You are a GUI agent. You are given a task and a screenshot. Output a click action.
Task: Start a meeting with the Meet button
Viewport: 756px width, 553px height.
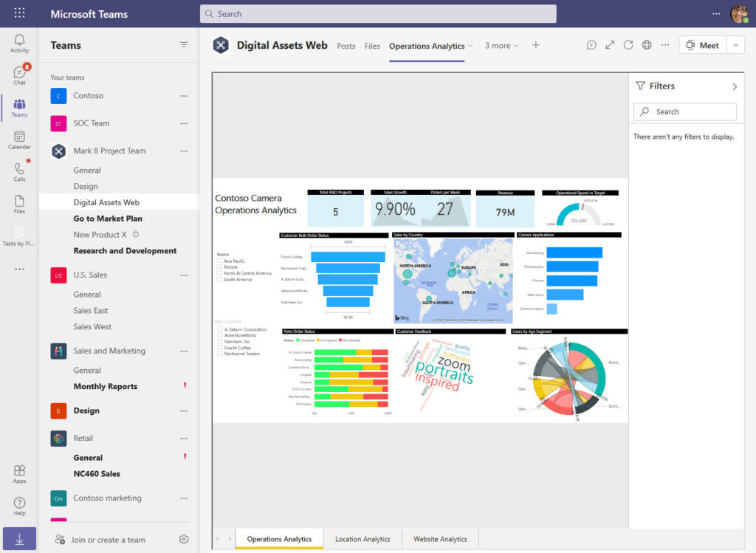(x=701, y=45)
